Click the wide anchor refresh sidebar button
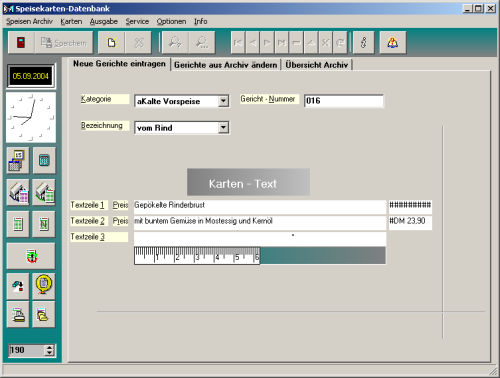The width and height of the screenshot is (500, 378). (x=31, y=256)
